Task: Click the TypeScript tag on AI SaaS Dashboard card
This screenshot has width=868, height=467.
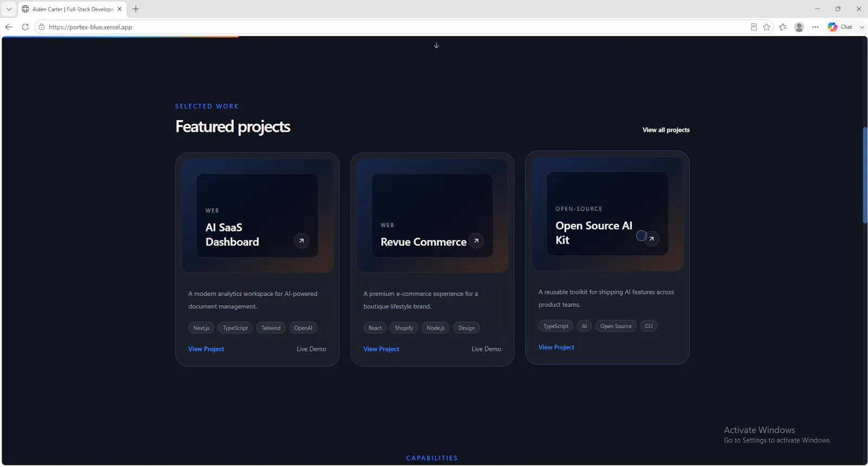Action: tap(235, 328)
